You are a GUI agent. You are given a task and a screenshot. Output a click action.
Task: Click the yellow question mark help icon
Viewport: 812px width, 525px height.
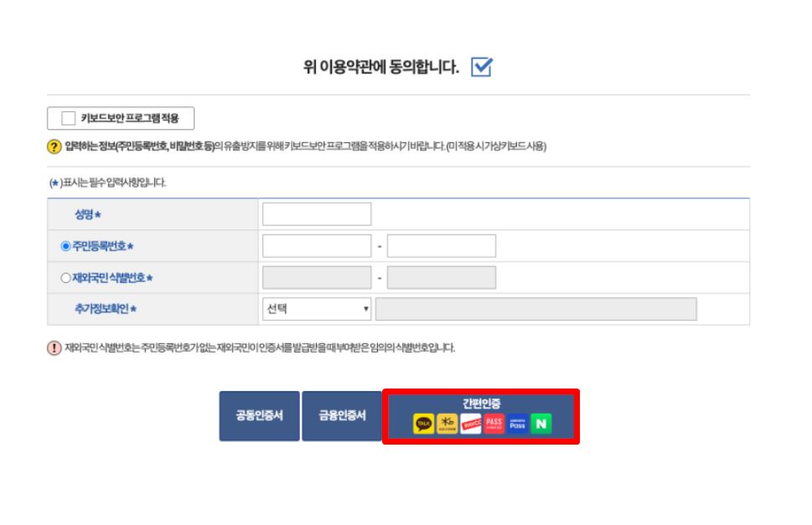coord(54,147)
